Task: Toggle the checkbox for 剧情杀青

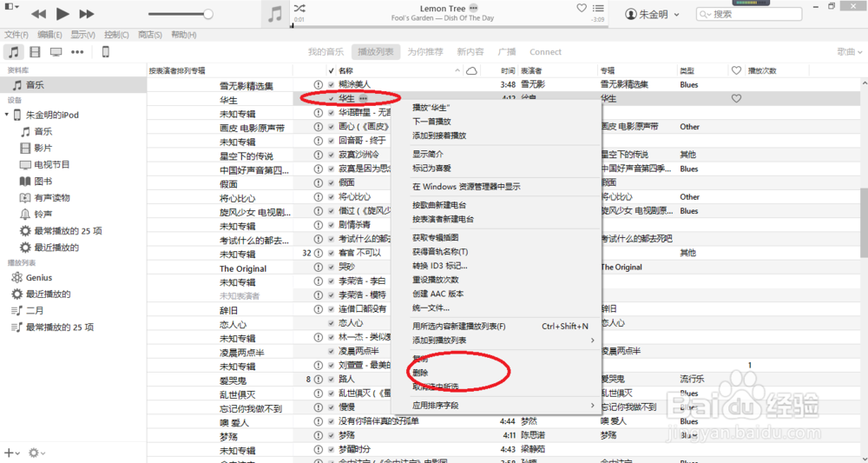Action: (331, 225)
